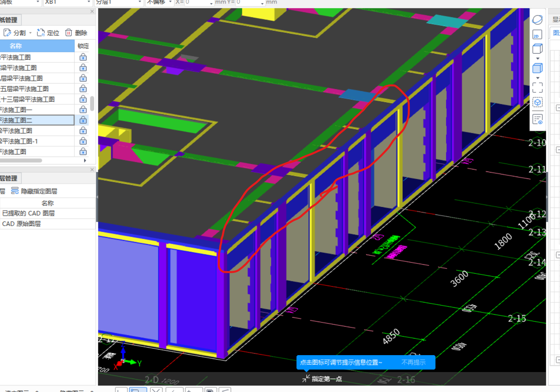
Task: Click the 名称 header in layer management
Action: [47, 203]
